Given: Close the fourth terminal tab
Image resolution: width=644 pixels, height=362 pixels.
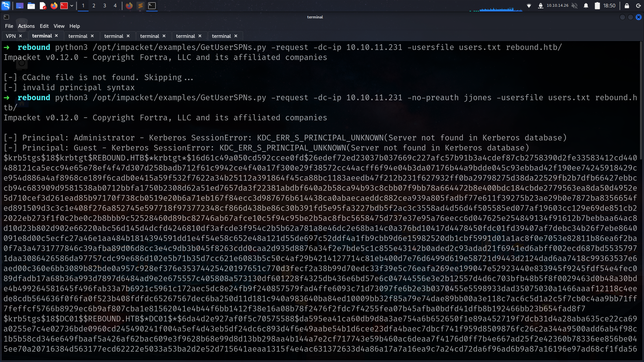Looking at the screenshot, I should coord(128,36).
